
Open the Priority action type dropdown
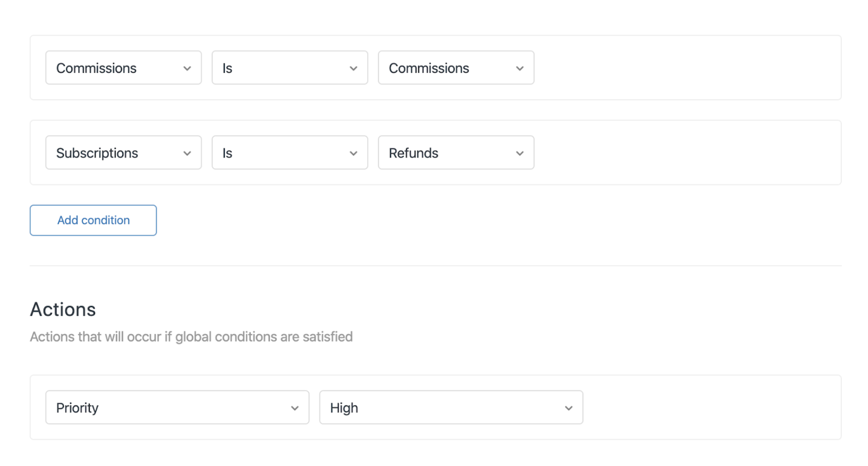coord(171,408)
